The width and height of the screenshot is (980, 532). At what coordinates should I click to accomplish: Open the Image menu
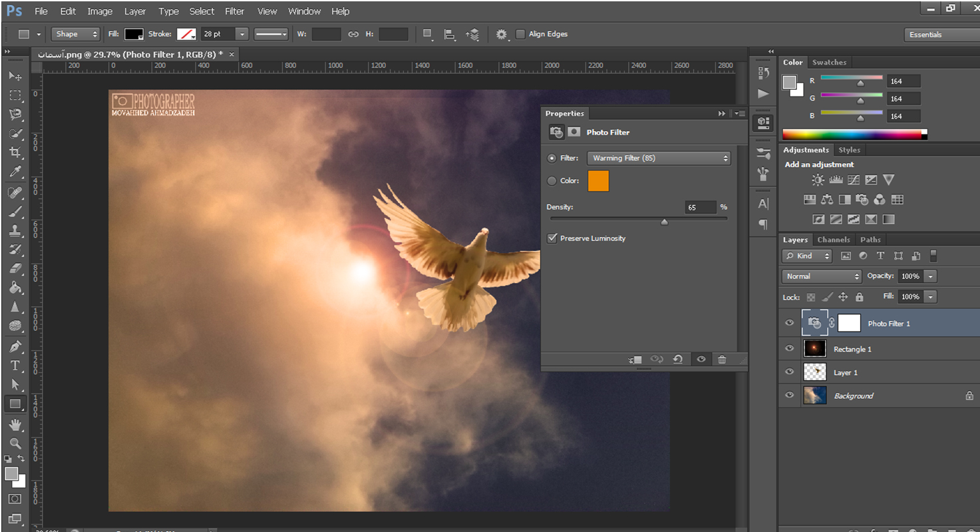(x=100, y=11)
